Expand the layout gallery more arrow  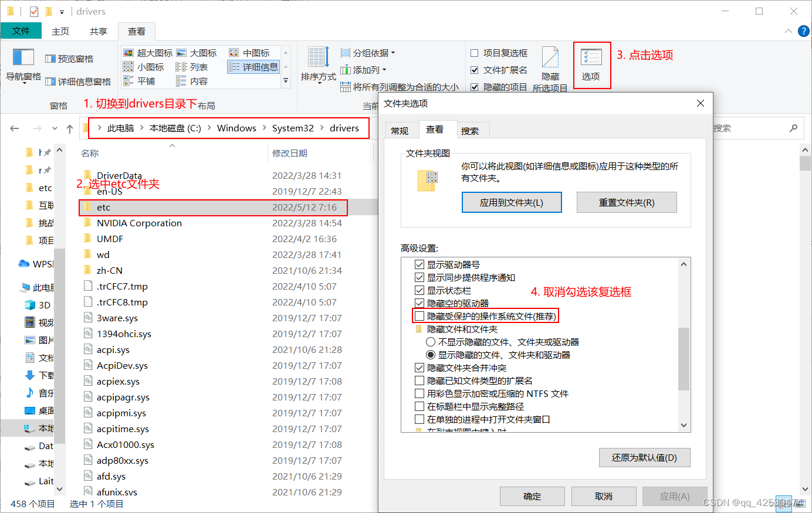click(x=286, y=81)
